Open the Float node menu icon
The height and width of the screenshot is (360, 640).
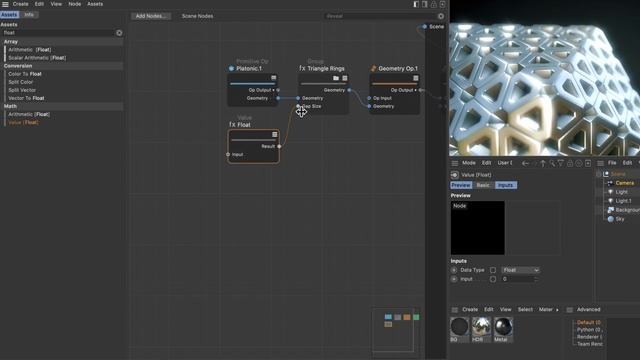click(x=275, y=134)
